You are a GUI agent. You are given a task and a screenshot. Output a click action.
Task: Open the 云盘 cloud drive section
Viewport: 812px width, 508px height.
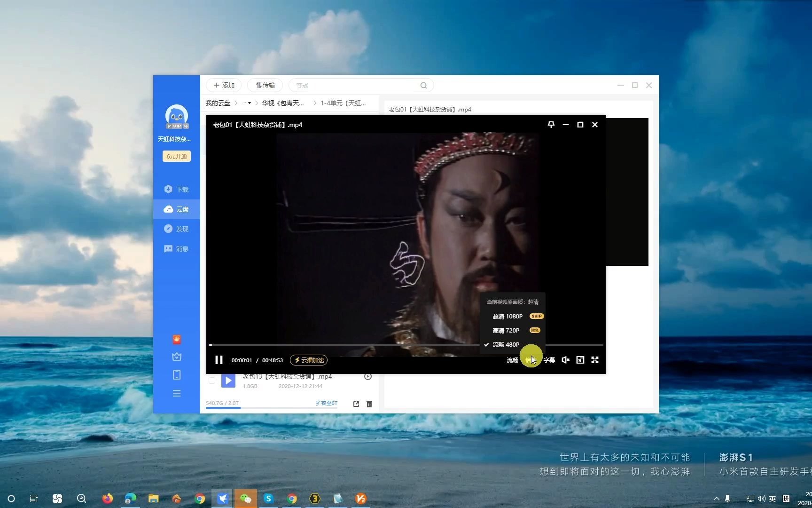[177, 209]
